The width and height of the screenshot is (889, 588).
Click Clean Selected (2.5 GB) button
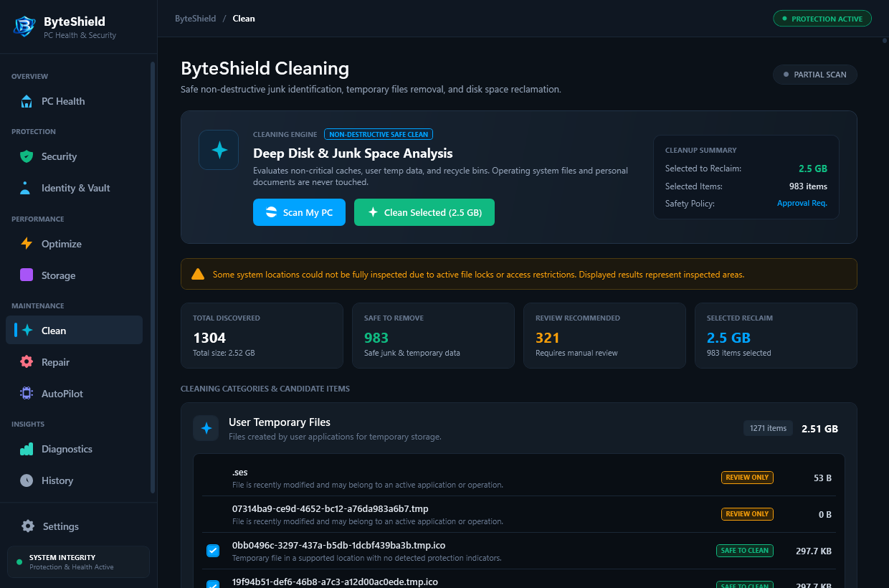[424, 212]
